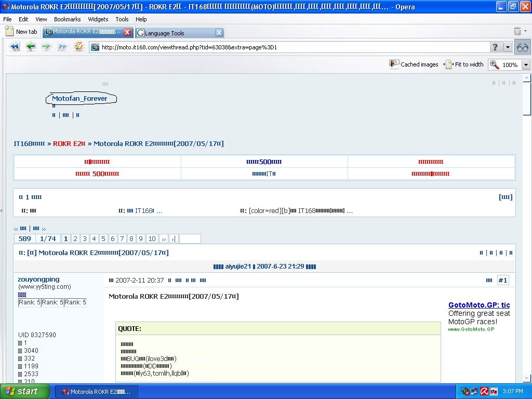Click the page scrollbar down arrow
Viewport: 532px width, 399px height.
point(526,378)
